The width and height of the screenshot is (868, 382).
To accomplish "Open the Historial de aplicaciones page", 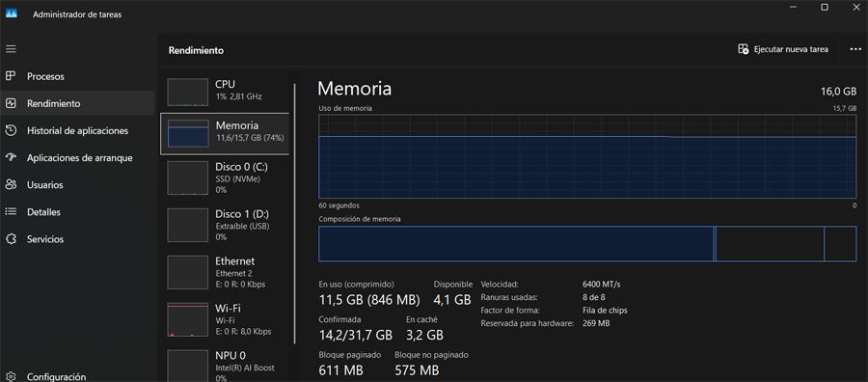I will 77,130.
